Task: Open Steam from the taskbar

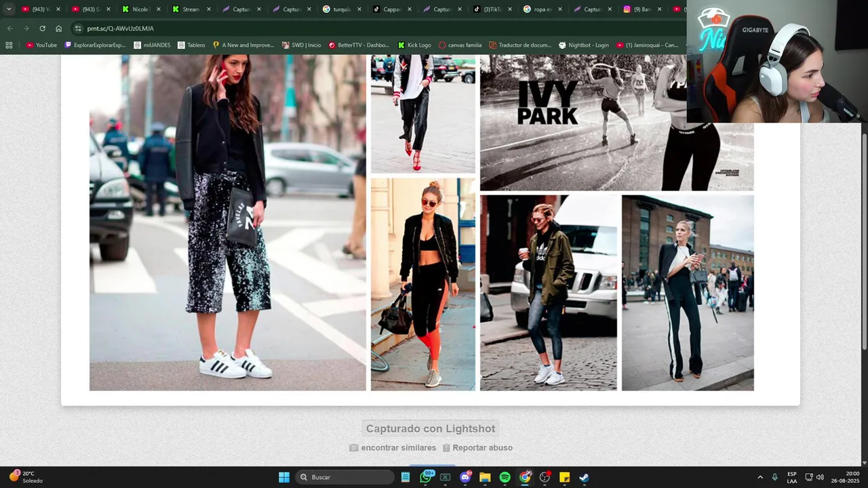Action: pos(584,477)
